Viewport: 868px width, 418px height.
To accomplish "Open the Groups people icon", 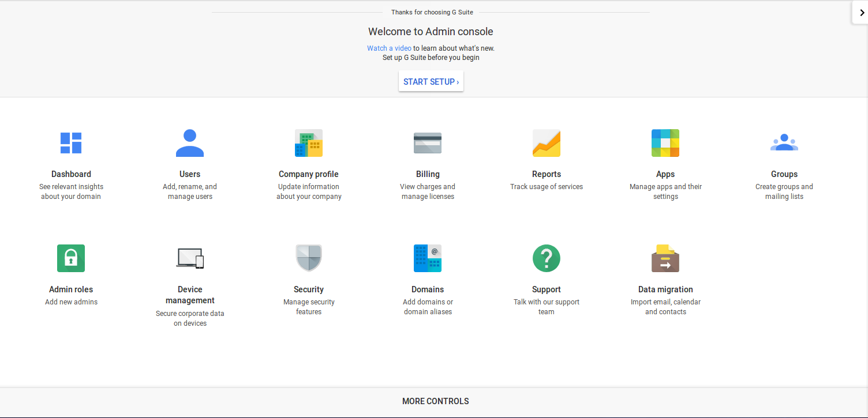I will tap(784, 143).
